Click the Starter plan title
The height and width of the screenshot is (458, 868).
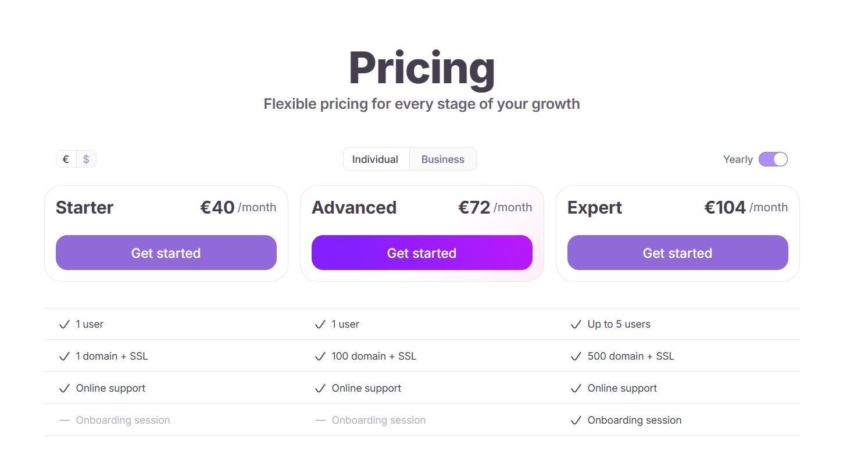click(85, 208)
